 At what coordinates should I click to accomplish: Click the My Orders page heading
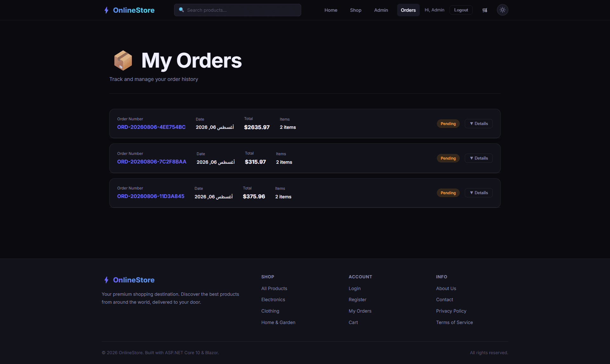(x=191, y=61)
